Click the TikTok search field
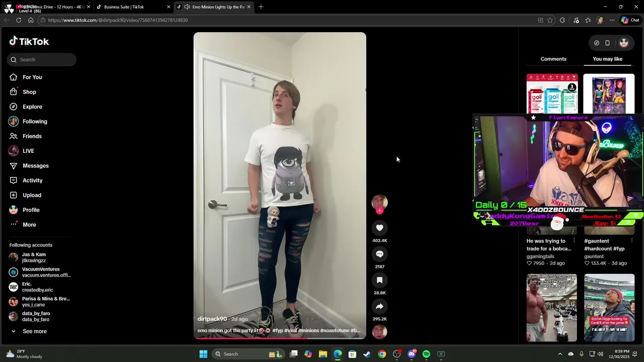 pos(42,59)
